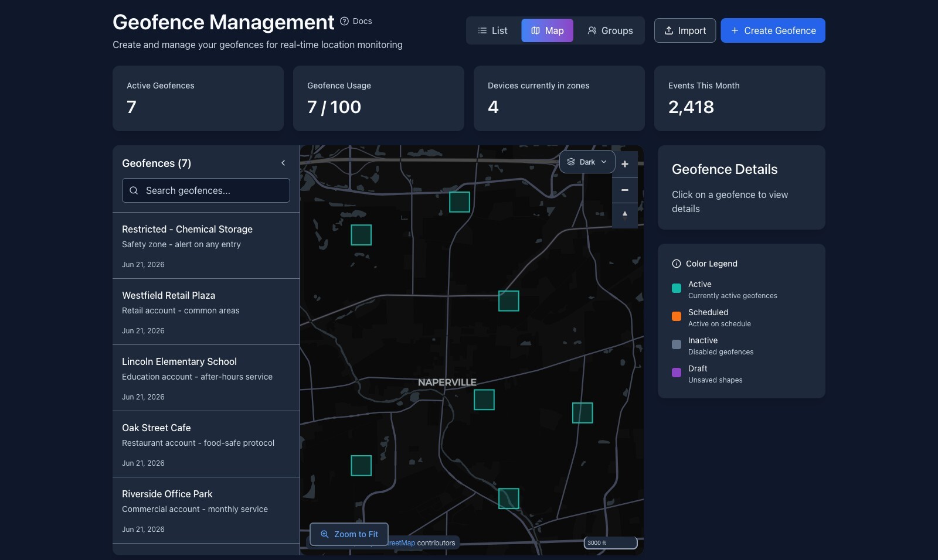938x560 pixels.
Task: Click the Active Geofences stat card
Action: (198, 98)
